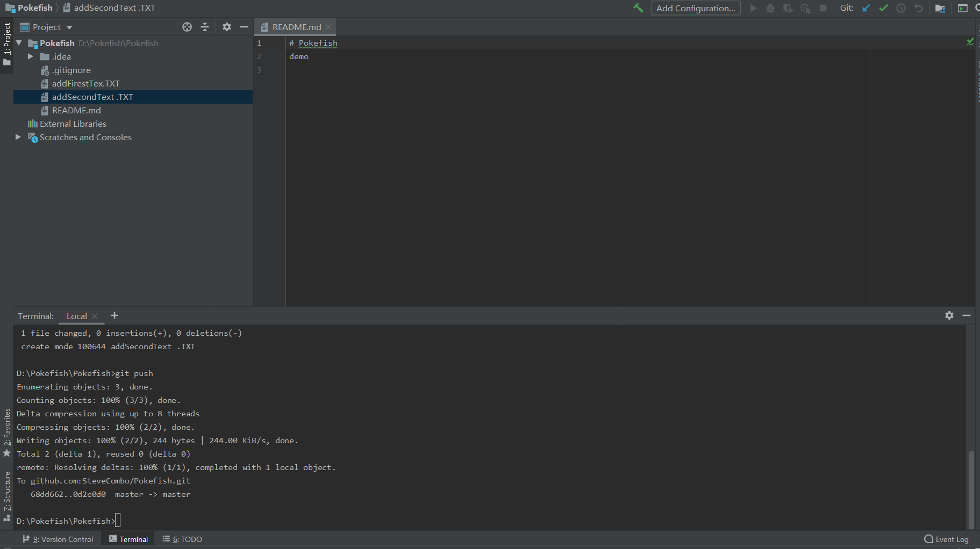Click the '# Pokefish' line in editor
This screenshot has width=980, height=549.
click(313, 43)
